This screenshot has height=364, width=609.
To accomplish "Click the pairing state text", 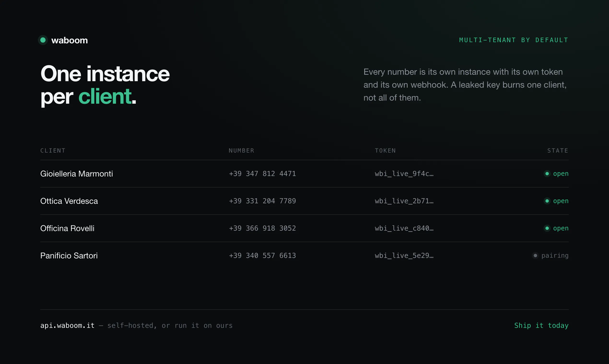I will [x=555, y=256].
